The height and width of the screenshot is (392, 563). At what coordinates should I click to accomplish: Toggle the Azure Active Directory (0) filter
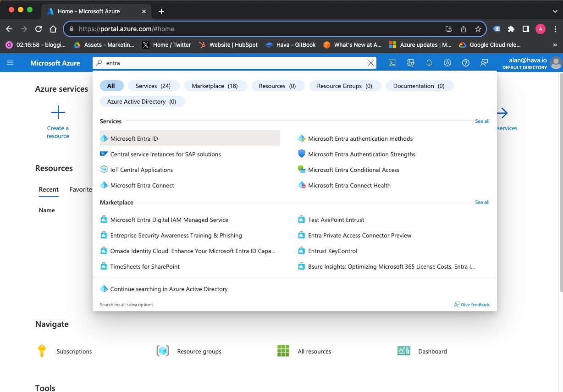(x=142, y=102)
